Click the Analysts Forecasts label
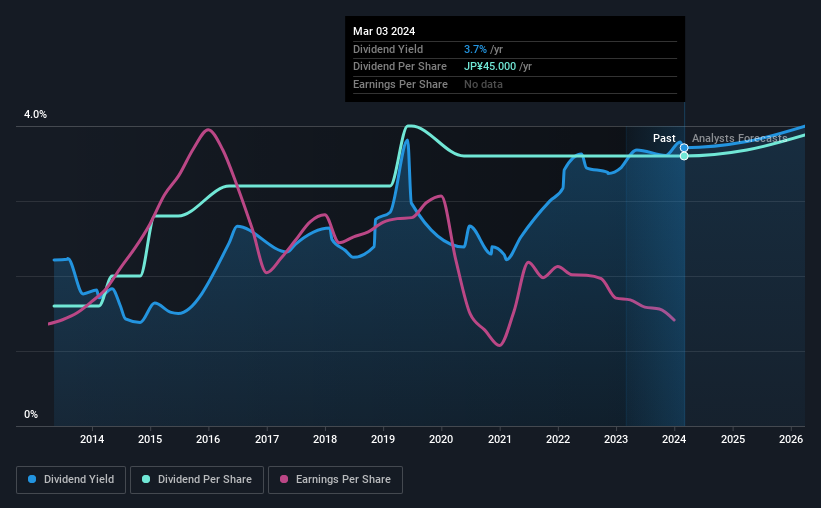The height and width of the screenshot is (508, 821). coord(739,138)
